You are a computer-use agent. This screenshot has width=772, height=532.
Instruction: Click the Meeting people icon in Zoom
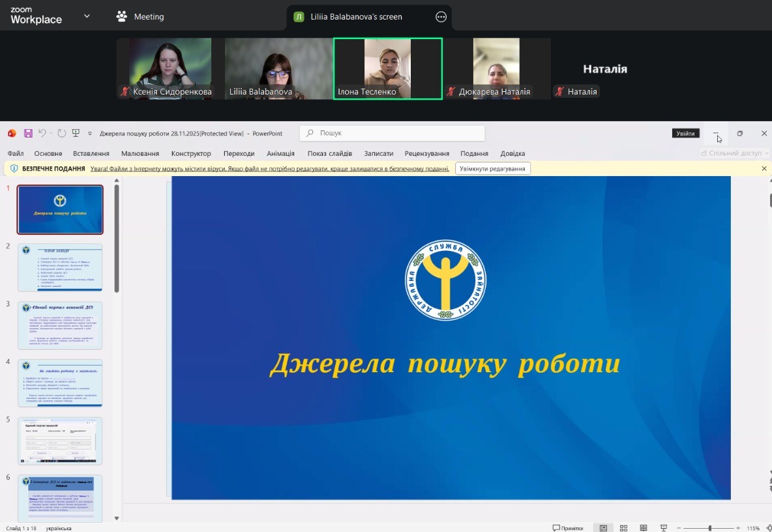point(122,16)
